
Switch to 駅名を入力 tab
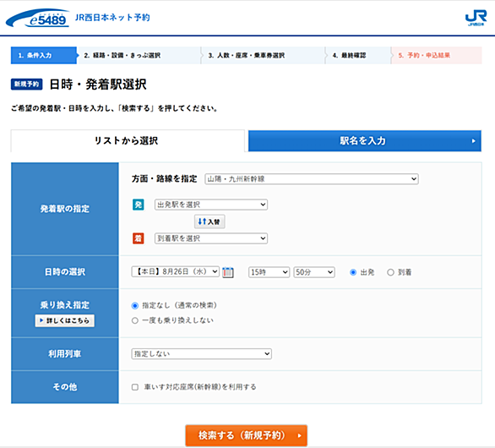(365, 141)
